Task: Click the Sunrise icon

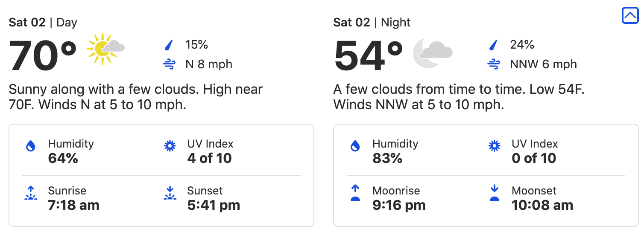Action: (x=31, y=193)
